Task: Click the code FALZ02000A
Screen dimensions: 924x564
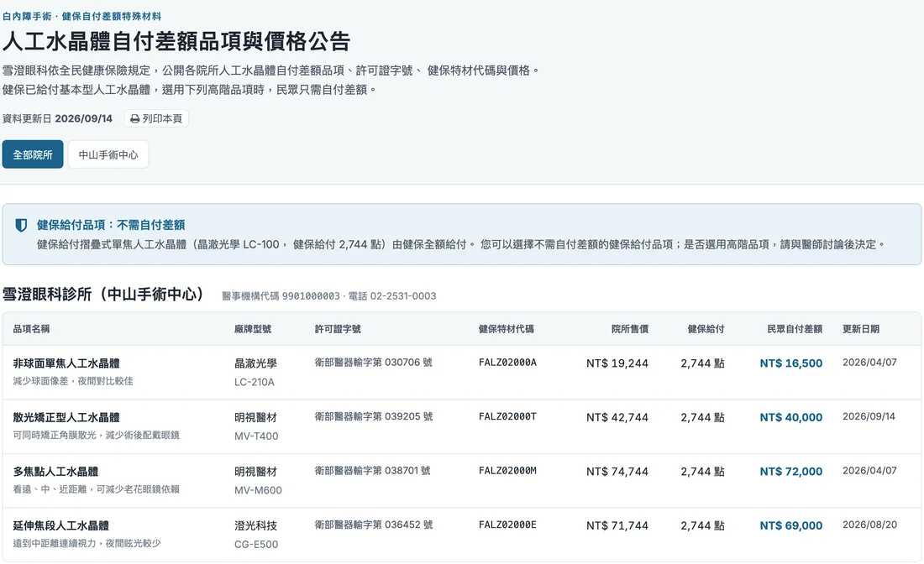Action: (x=508, y=362)
